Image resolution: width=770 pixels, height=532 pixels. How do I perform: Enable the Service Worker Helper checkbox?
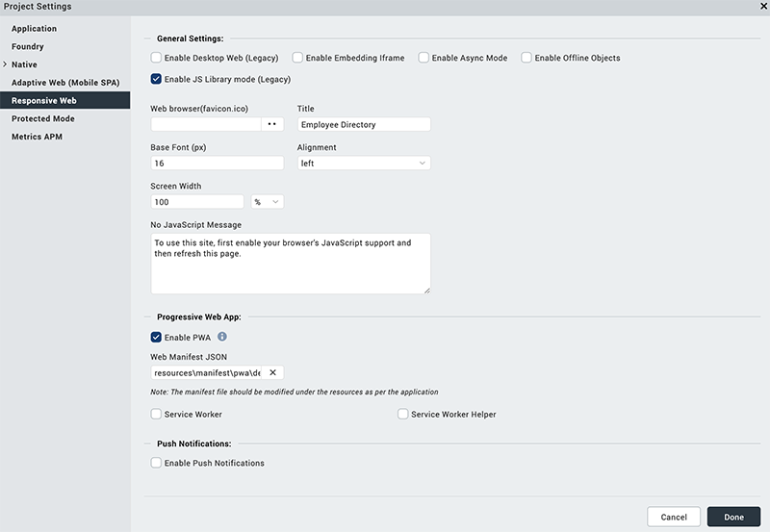[403, 415]
